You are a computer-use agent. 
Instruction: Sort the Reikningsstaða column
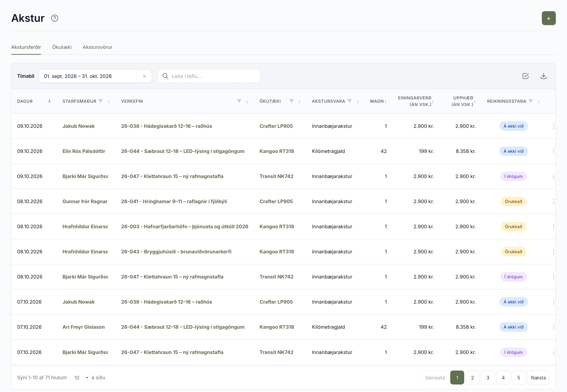(539, 102)
